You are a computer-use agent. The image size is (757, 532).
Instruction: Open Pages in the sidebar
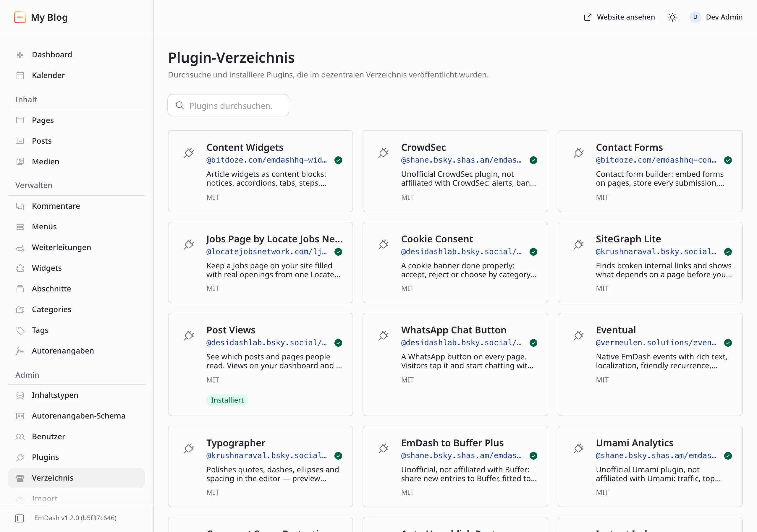[x=77, y=120]
